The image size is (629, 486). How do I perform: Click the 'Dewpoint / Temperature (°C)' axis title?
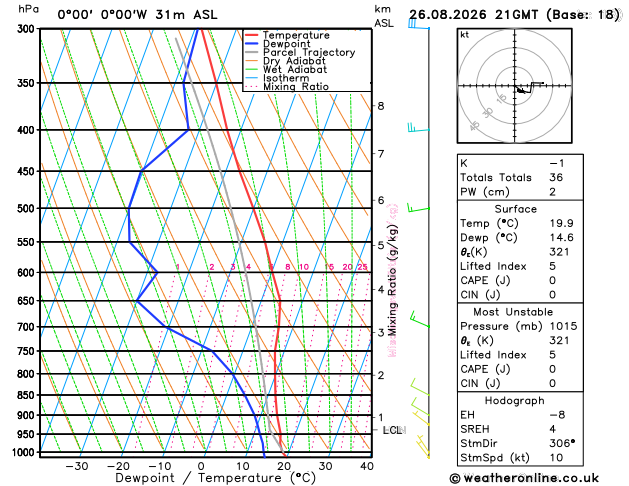pos(215,478)
